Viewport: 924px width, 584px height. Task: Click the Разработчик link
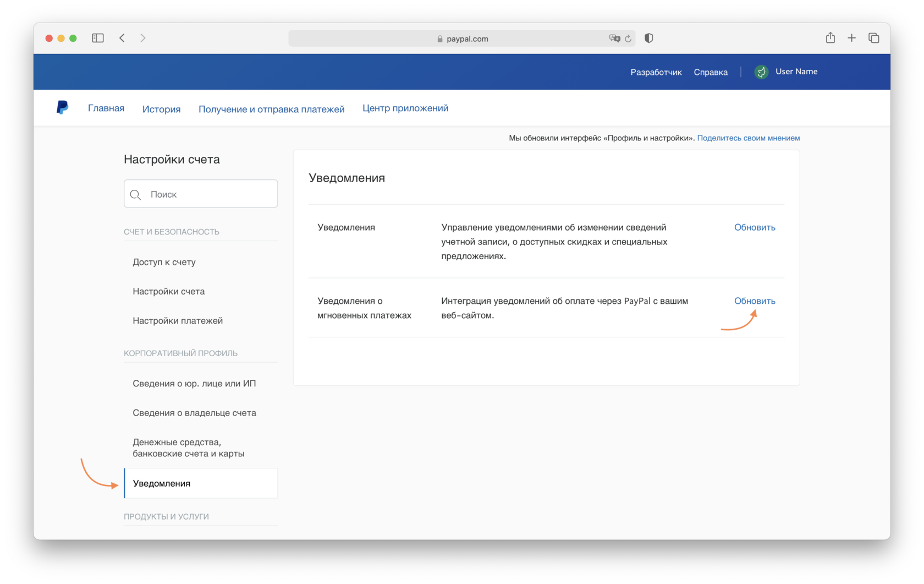[x=656, y=72]
